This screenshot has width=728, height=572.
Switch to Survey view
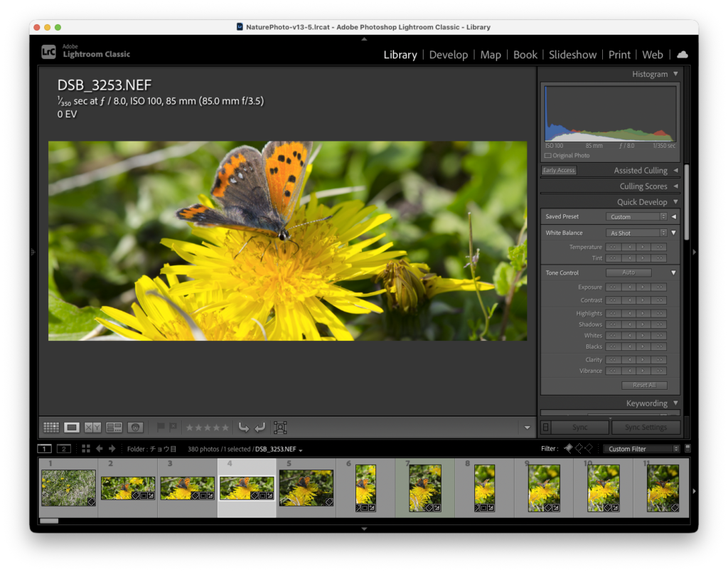point(113,428)
